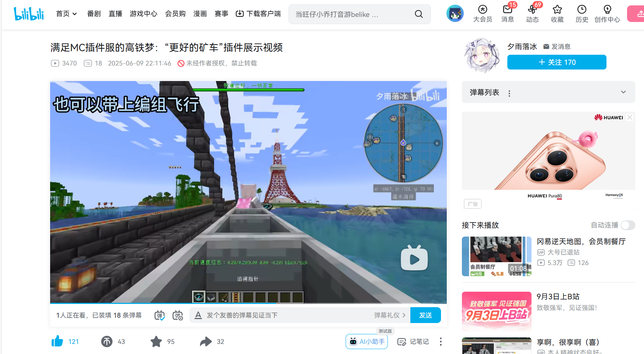Follow the uploader with 关注 button
The width and height of the screenshot is (644, 354).
click(556, 62)
